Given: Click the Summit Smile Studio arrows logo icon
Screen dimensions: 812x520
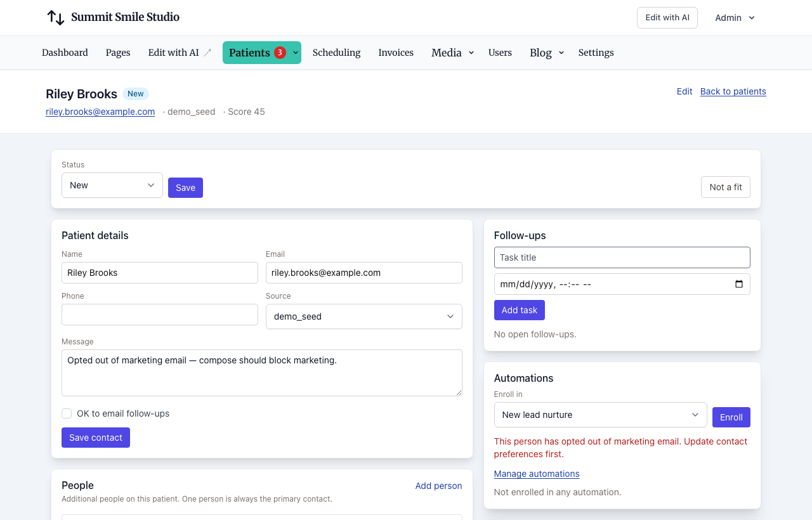Looking at the screenshot, I should (56, 18).
